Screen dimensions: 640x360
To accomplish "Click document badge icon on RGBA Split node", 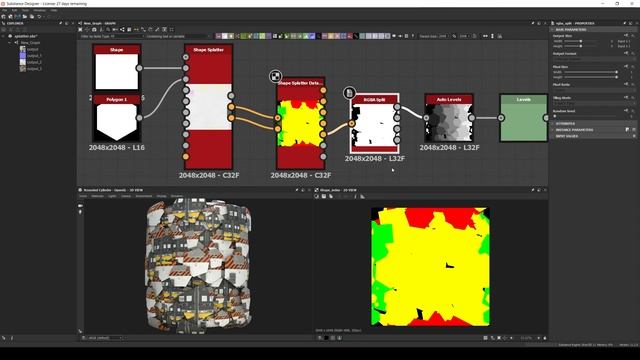I will tap(349, 93).
